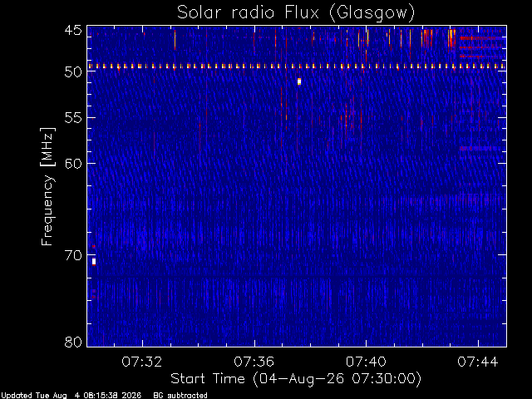Viewport: 532px width, 399px height.
Task: Click the bright white spot near 51 MHz
Action: [299, 81]
